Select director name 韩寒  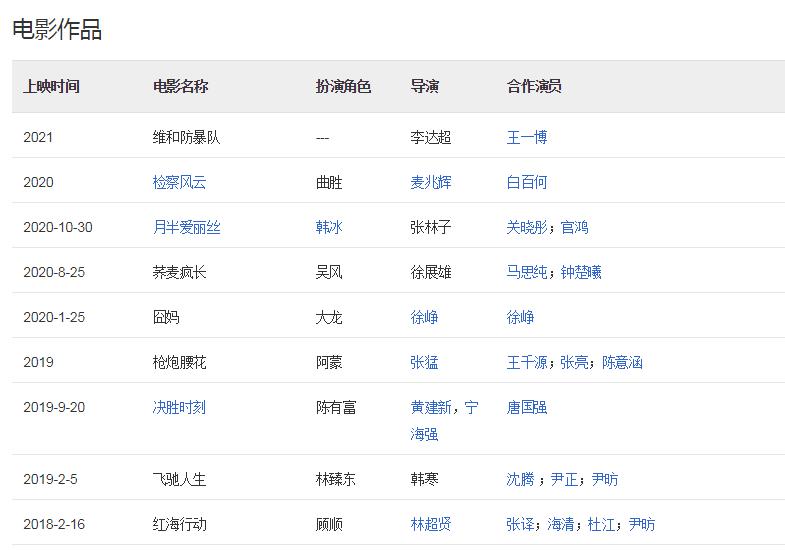pyautogui.click(x=424, y=479)
